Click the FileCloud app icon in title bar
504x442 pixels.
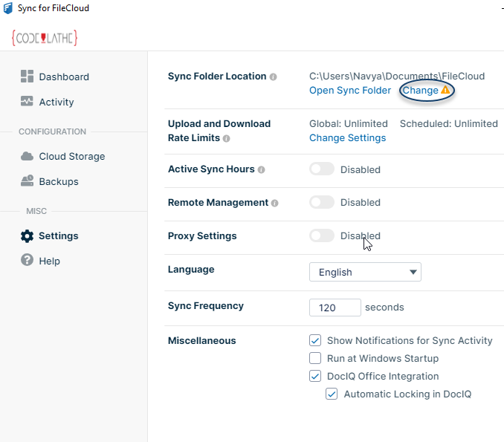click(x=8, y=8)
